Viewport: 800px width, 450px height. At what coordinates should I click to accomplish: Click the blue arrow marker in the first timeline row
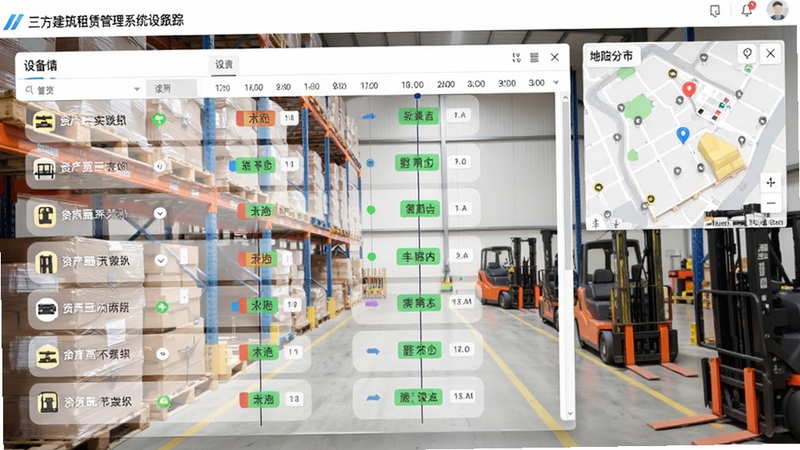pyautogui.click(x=368, y=116)
